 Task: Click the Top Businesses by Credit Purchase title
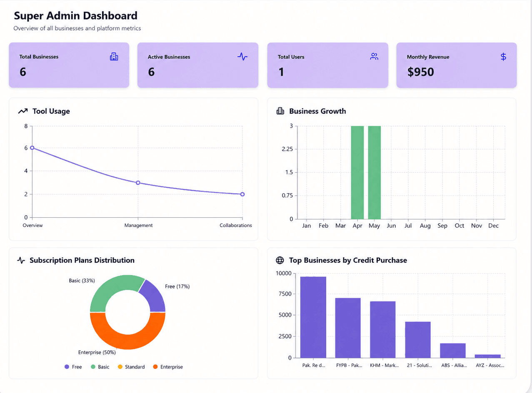click(x=348, y=260)
